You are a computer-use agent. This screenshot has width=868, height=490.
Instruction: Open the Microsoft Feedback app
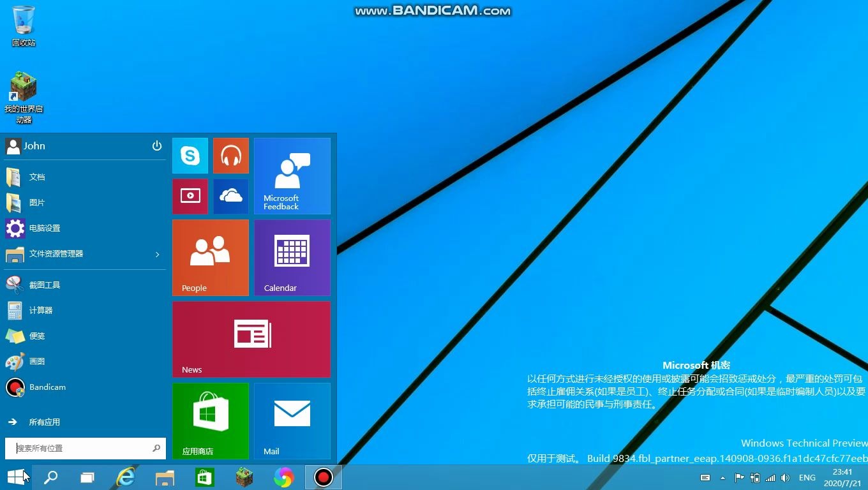(292, 175)
